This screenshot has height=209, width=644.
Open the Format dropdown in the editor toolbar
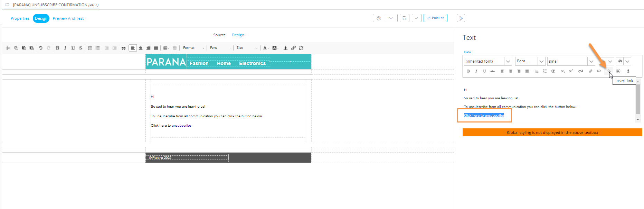point(193,48)
